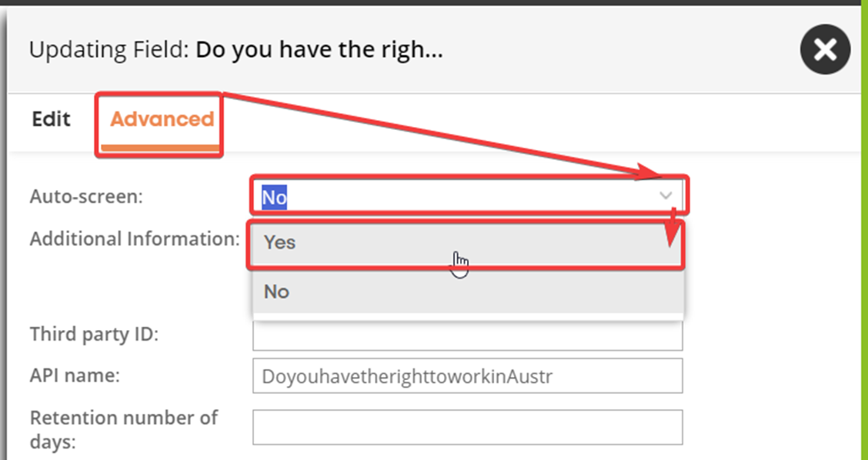Click the Third party ID label
The height and width of the screenshot is (460, 868).
tap(94, 335)
